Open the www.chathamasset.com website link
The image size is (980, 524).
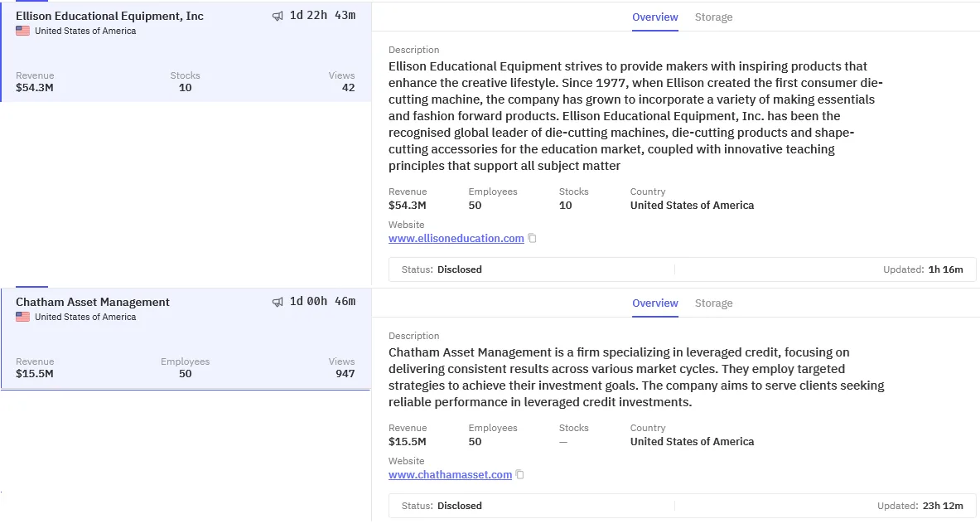(451, 474)
